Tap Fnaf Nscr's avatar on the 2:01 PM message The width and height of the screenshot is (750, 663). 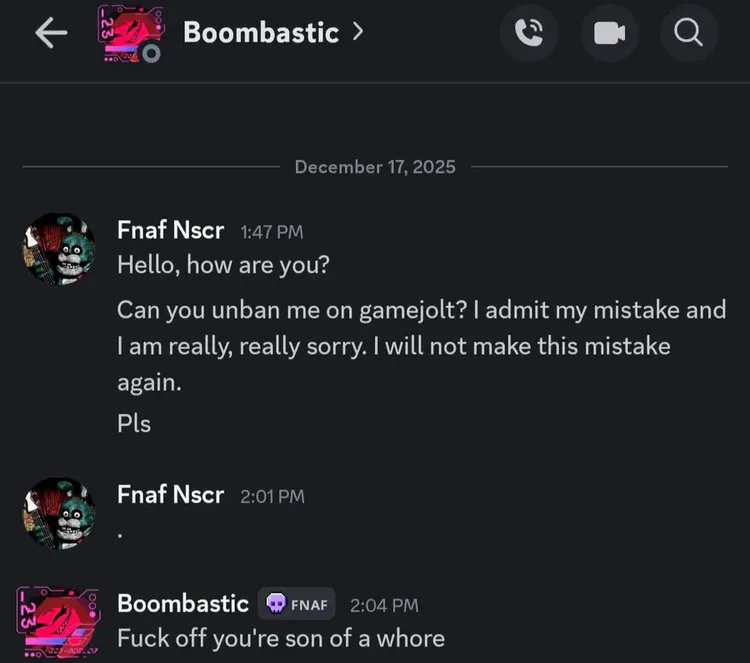coord(58,512)
